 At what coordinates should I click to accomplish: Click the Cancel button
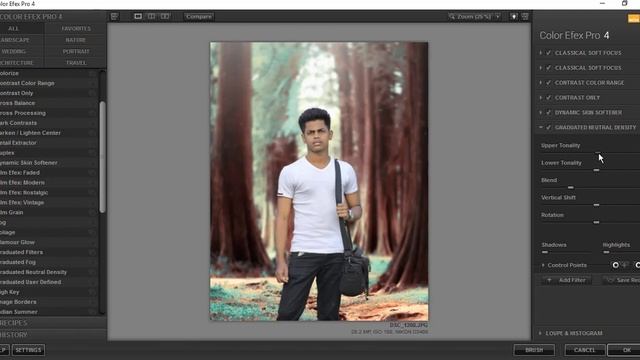point(584,350)
